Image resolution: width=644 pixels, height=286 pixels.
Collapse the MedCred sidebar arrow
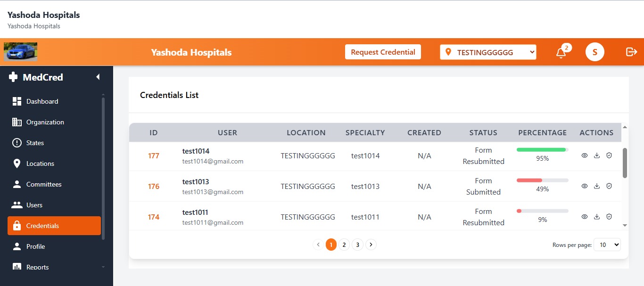click(98, 77)
